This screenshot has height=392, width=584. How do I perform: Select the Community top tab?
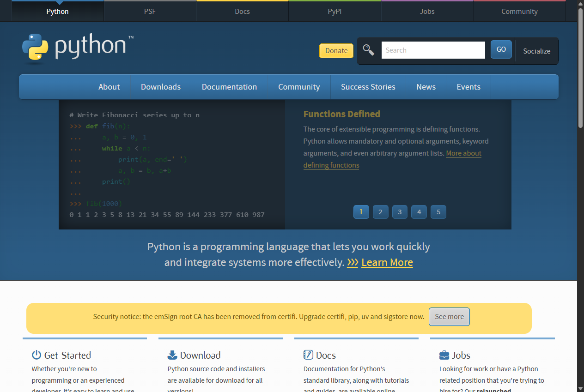tap(520, 11)
